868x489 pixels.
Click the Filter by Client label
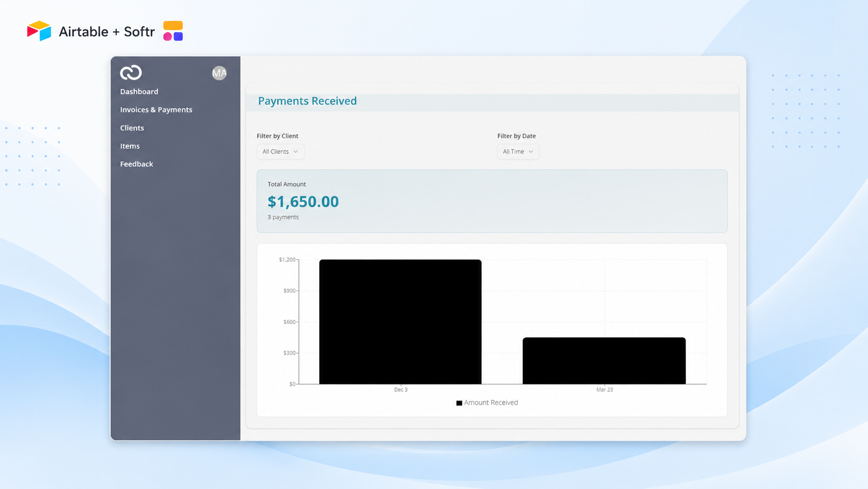277,136
